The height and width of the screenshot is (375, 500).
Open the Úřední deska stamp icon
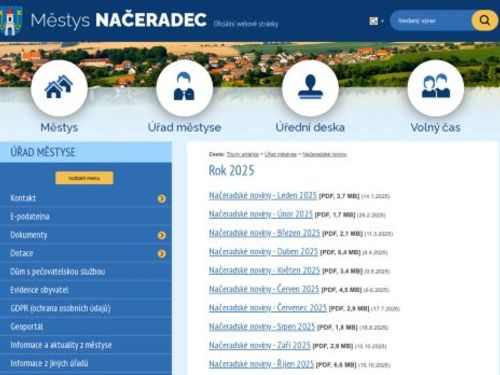pyautogui.click(x=310, y=88)
